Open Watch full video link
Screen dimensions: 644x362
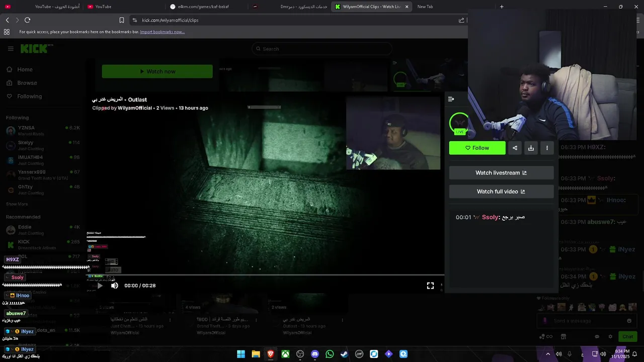pos(501,192)
